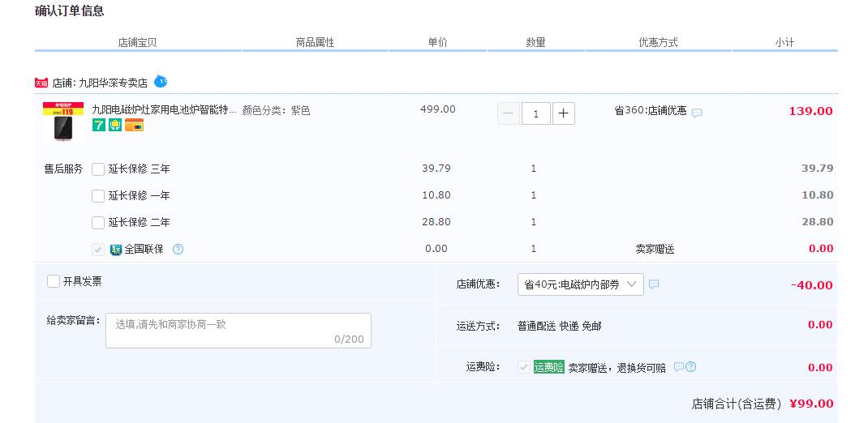Click the 0/200 character counter
The height and width of the screenshot is (423, 868).
coord(350,339)
